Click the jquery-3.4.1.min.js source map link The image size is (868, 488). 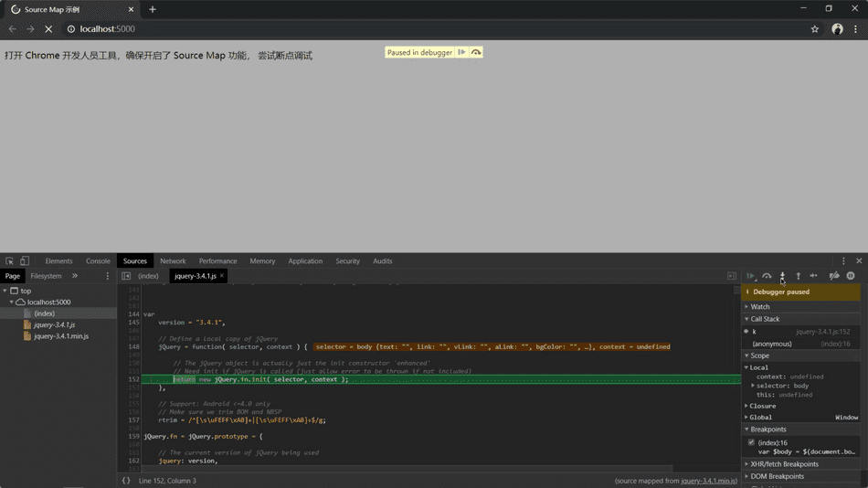(708, 481)
